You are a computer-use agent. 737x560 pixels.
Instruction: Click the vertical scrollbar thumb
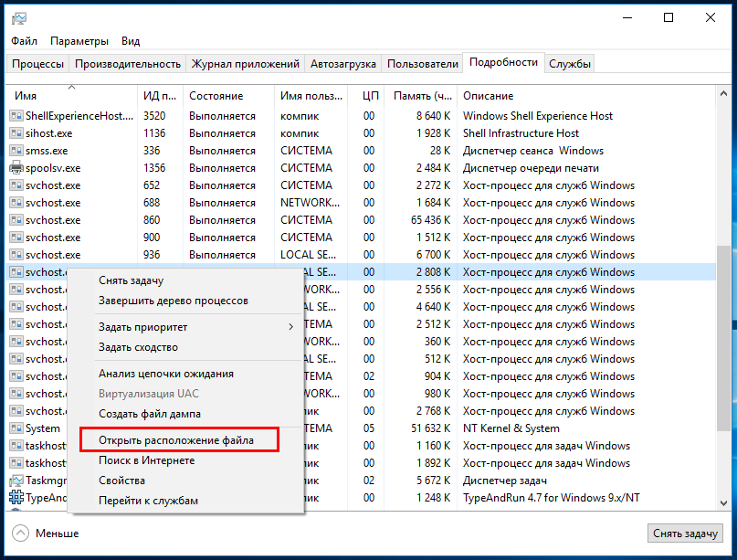[724, 338]
